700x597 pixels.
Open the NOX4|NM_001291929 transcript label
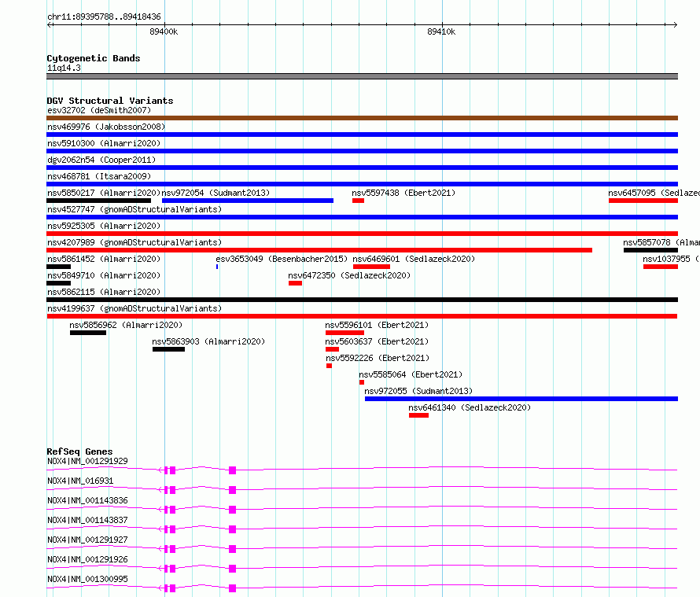pos(87,461)
